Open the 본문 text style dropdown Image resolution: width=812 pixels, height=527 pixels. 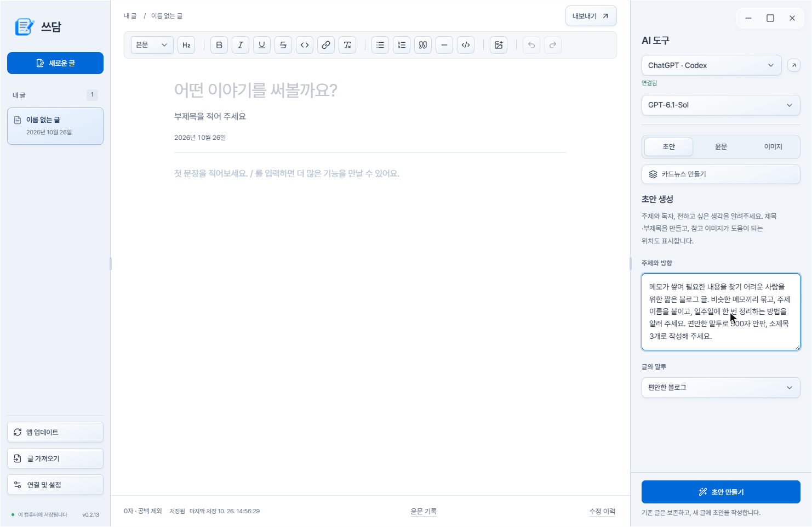[152, 45]
